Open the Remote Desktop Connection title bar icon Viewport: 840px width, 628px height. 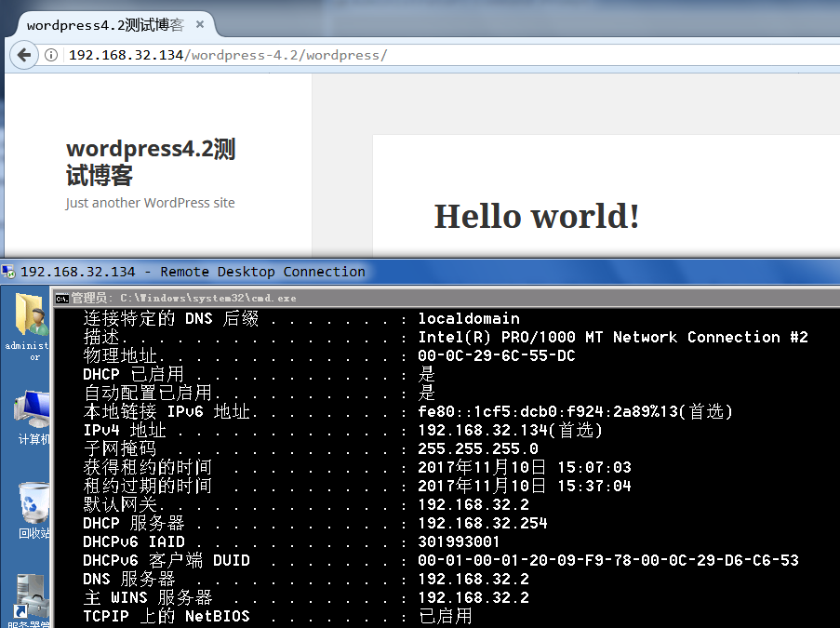[9, 272]
